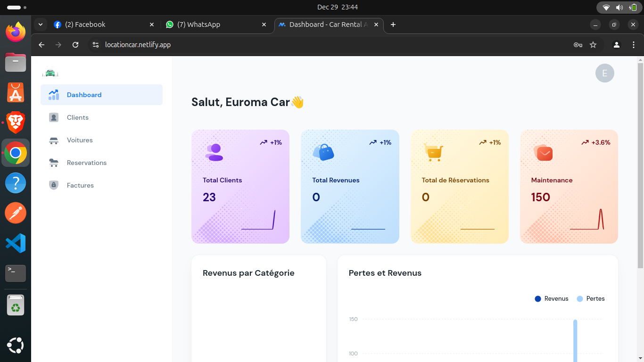Open the user avatar "E" menu
644x362 pixels.
(605, 73)
